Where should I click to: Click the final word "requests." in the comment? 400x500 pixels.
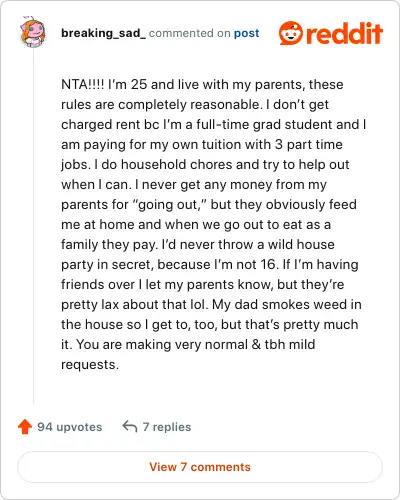click(90, 365)
